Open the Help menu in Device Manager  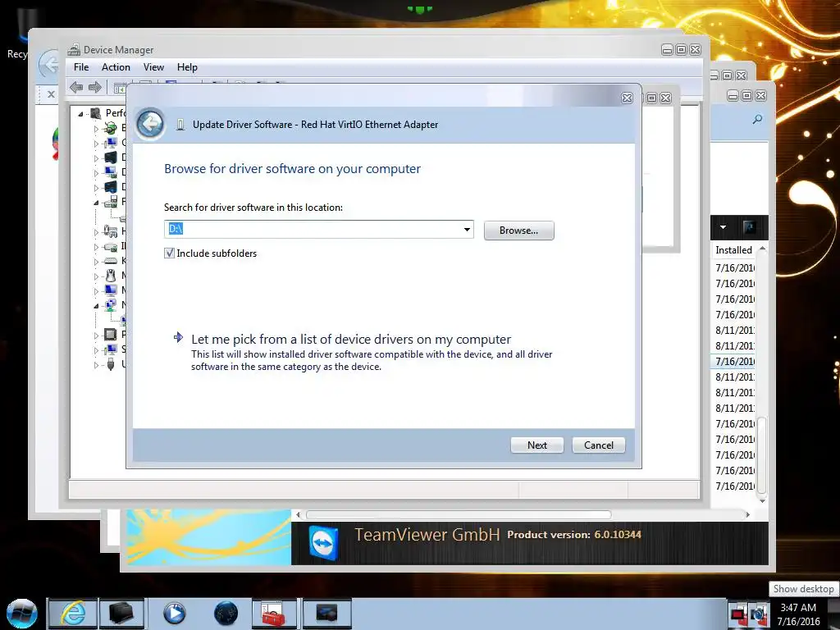tap(187, 67)
